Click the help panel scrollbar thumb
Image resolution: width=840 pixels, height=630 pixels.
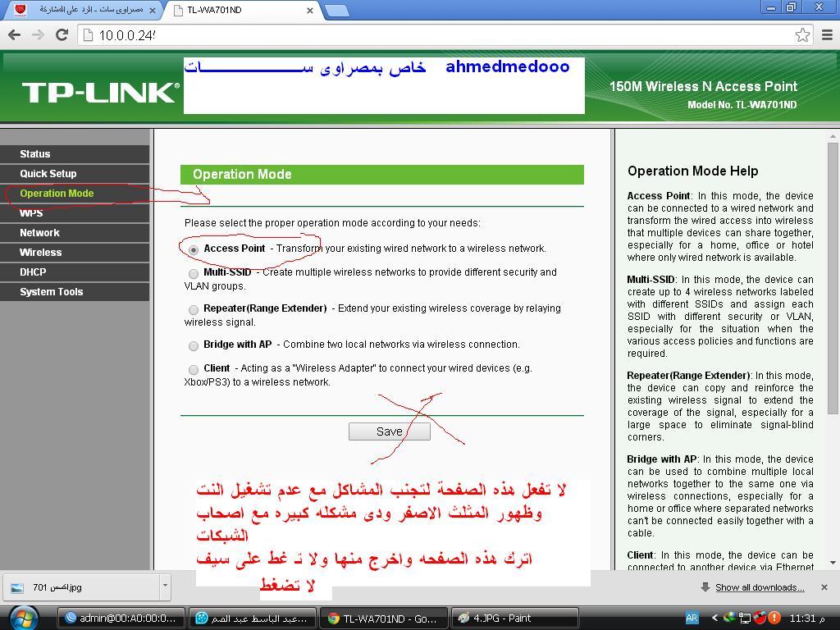click(833, 279)
